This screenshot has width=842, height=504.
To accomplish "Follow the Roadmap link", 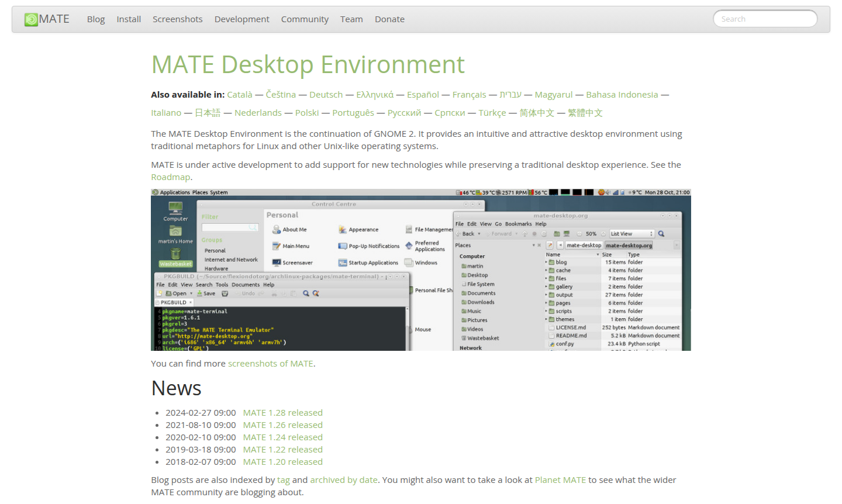I will 170,177.
